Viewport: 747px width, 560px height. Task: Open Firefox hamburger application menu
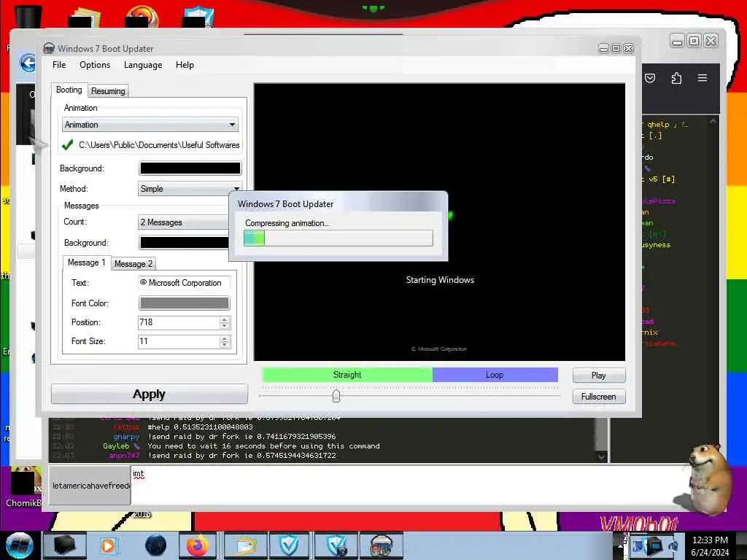click(703, 77)
